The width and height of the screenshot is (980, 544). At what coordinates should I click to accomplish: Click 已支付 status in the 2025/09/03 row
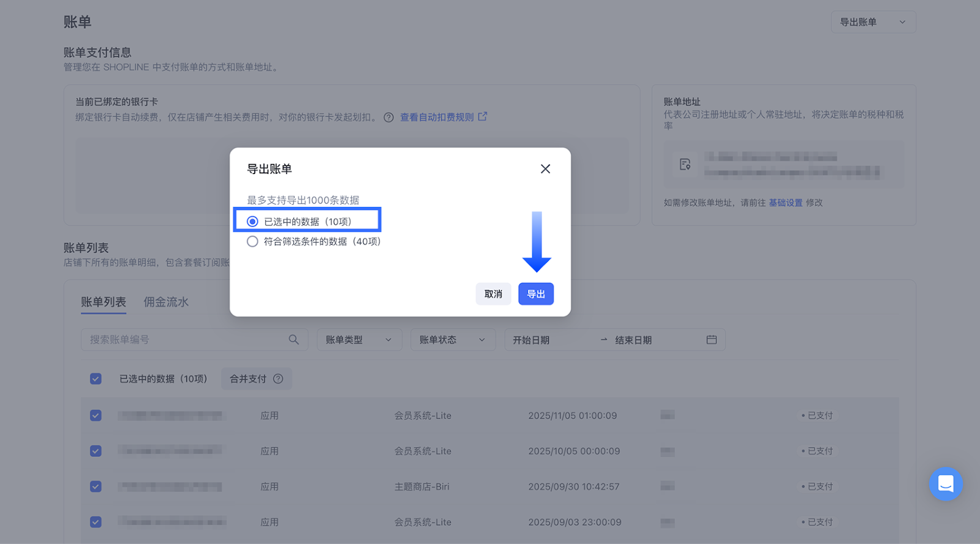coord(820,522)
